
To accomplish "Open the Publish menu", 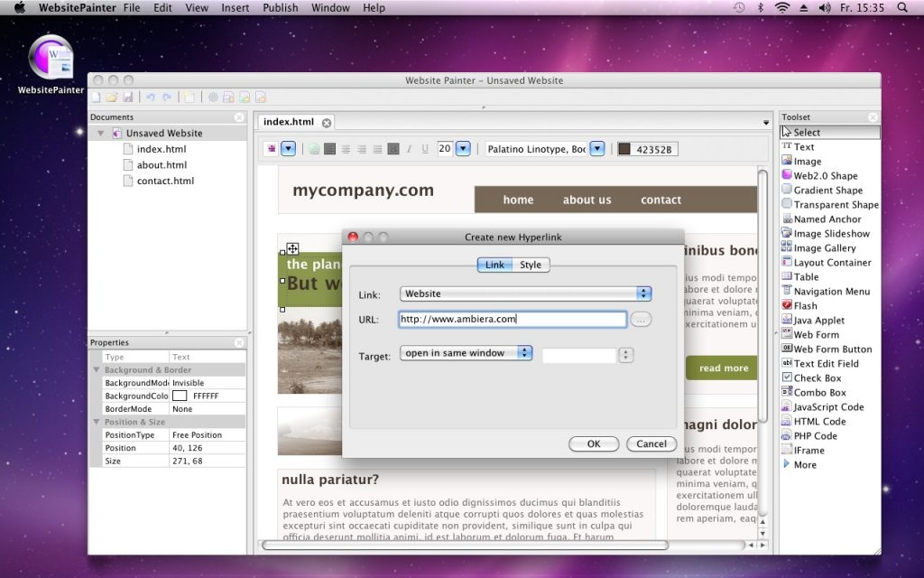I will coord(281,7).
